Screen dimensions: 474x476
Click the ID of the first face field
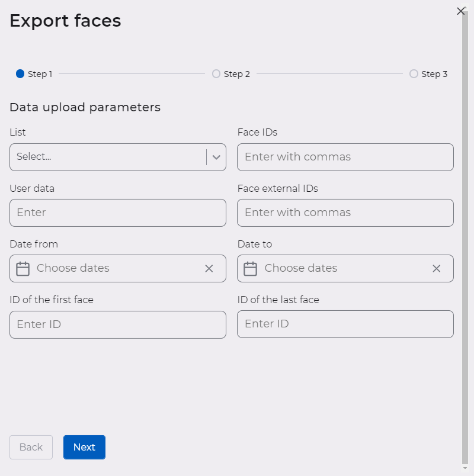click(x=118, y=324)
